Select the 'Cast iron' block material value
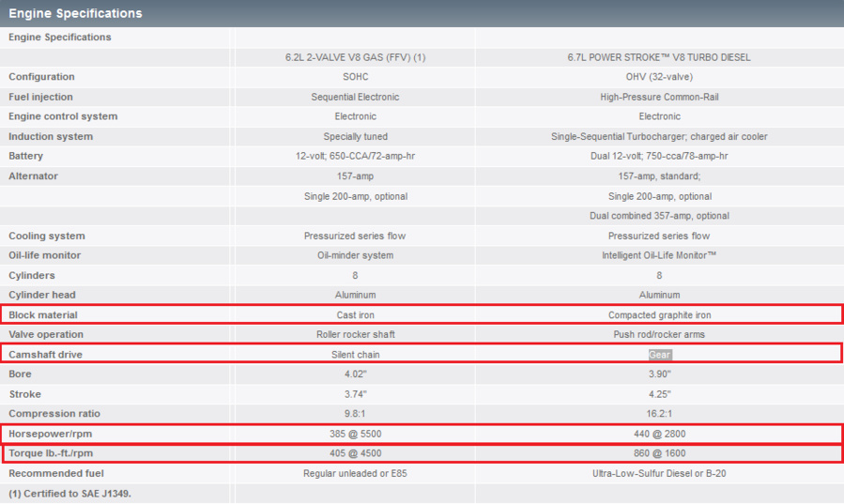Screen dimensions: 844x504 click(x=355, y=315)
